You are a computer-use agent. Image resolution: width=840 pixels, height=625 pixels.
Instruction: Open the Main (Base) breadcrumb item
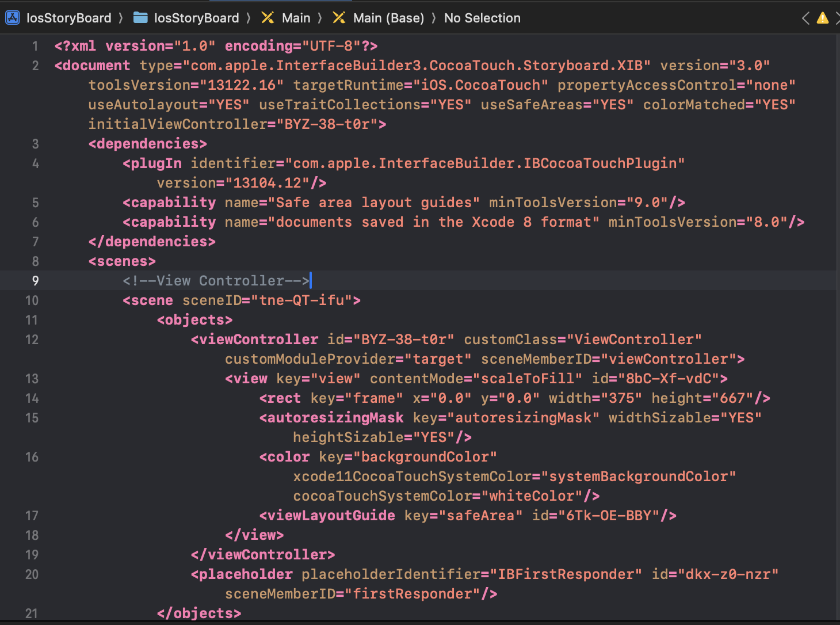click(x=389, y=18)
